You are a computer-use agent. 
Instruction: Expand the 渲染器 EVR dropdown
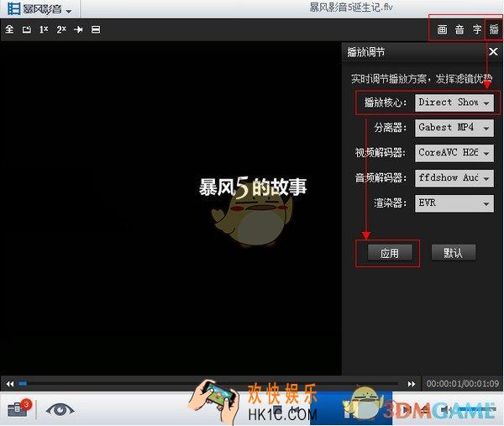pos(454,202)
